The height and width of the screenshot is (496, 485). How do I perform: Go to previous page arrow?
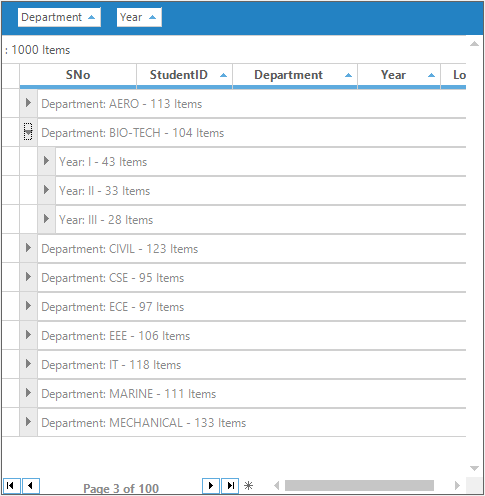pos(31,485)
